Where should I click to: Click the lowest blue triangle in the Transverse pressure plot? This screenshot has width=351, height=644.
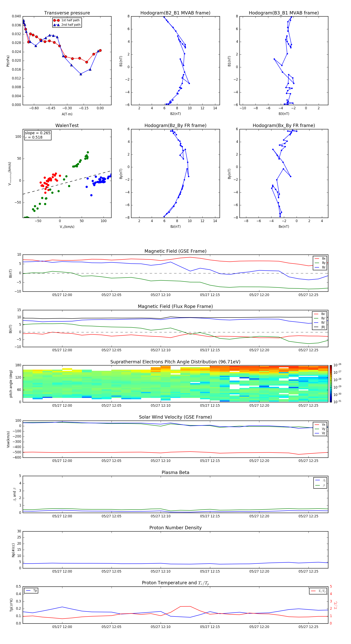point(81,74)
